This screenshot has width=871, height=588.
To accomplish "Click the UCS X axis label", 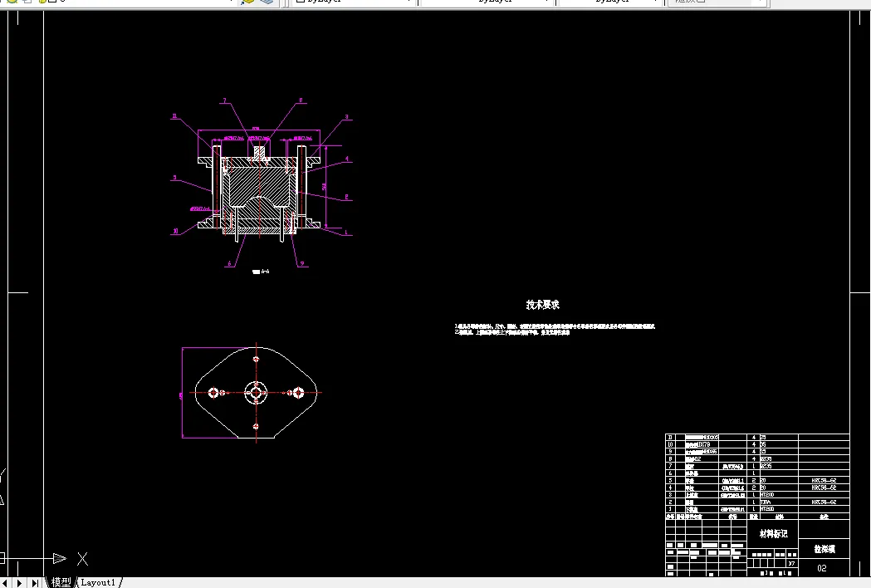I will click(82, 559).
